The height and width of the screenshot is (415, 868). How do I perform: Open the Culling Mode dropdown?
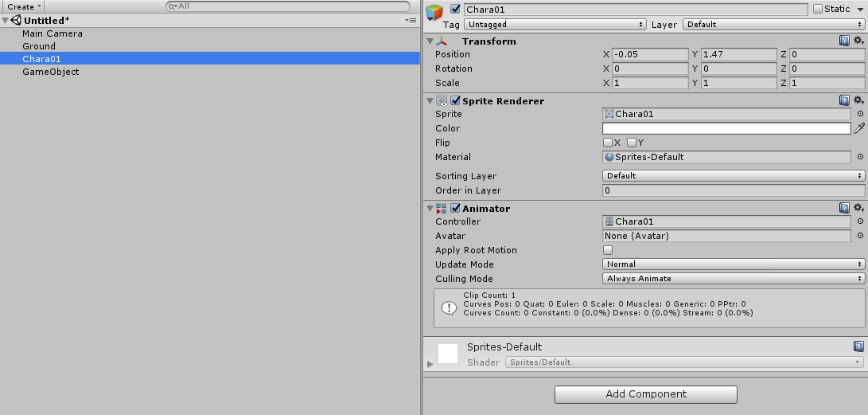[733, 279]
